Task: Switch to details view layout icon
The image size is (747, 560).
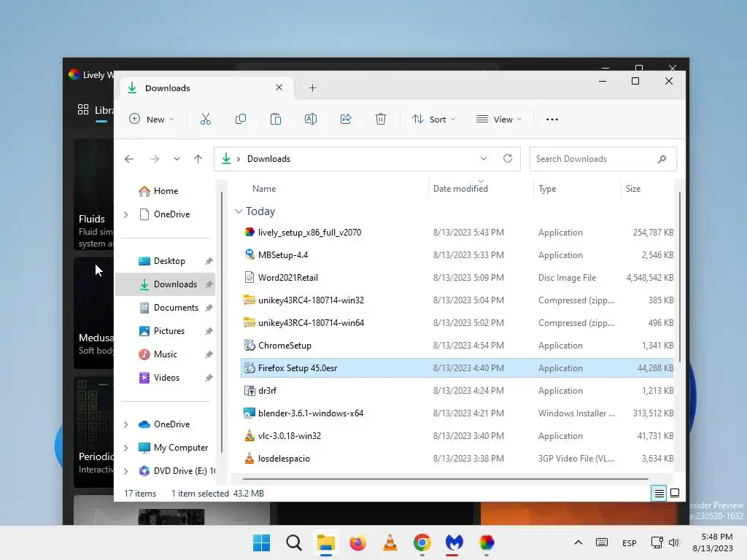Action: coord(659,494)
